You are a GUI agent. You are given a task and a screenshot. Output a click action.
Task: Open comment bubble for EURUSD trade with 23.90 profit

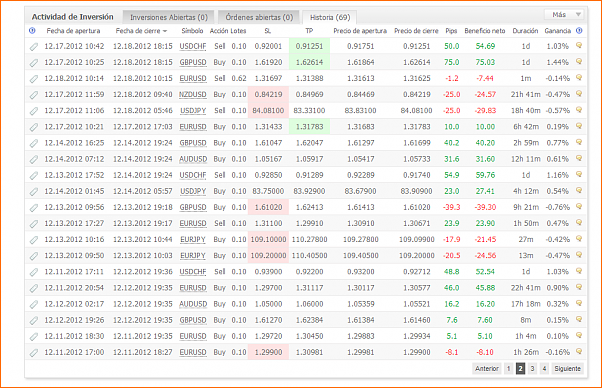click(579, 223)
